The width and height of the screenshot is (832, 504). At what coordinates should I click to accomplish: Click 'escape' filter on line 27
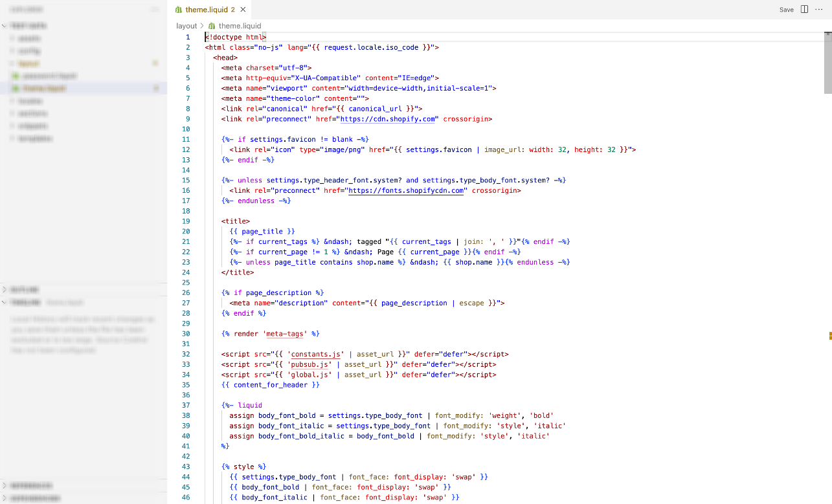[x=471, y=303]
